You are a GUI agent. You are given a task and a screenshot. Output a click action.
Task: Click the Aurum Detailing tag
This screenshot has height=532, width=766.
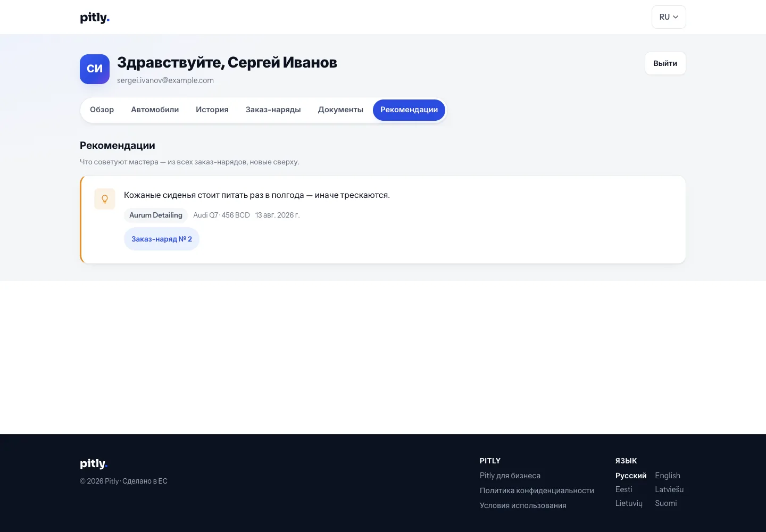click(156, 215)
